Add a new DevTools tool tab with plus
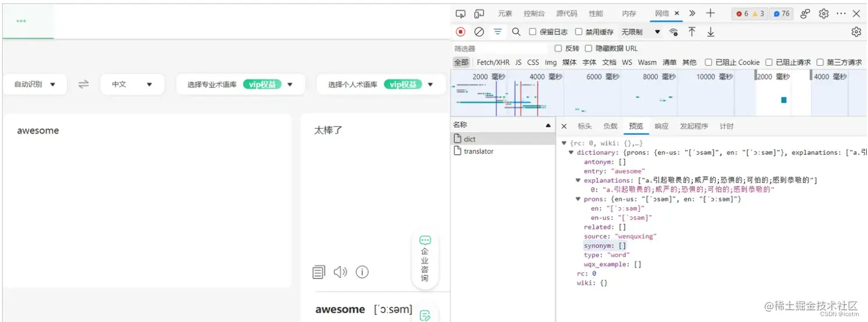Viewport: 868px width, 322px height. (x=710, y=13)
